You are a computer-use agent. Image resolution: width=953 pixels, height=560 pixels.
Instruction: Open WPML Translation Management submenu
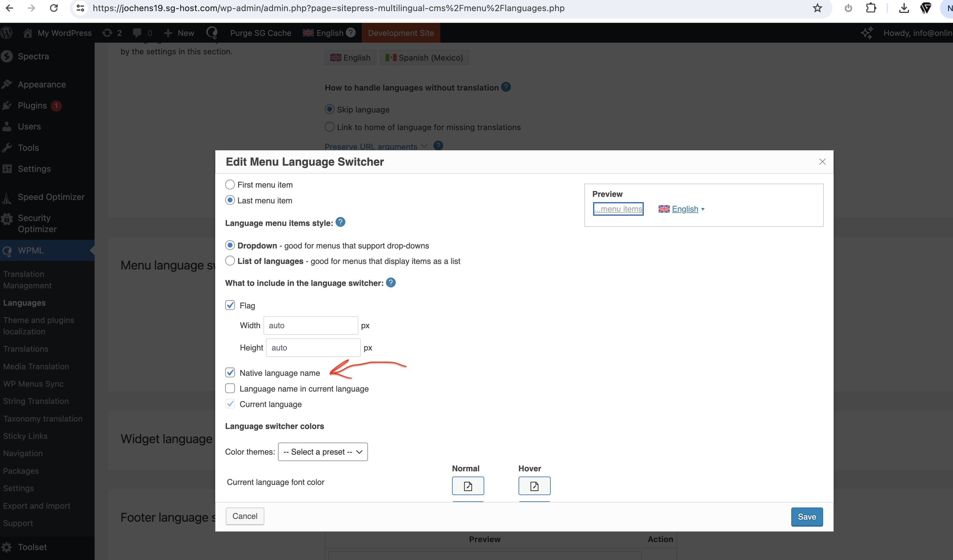27,280
